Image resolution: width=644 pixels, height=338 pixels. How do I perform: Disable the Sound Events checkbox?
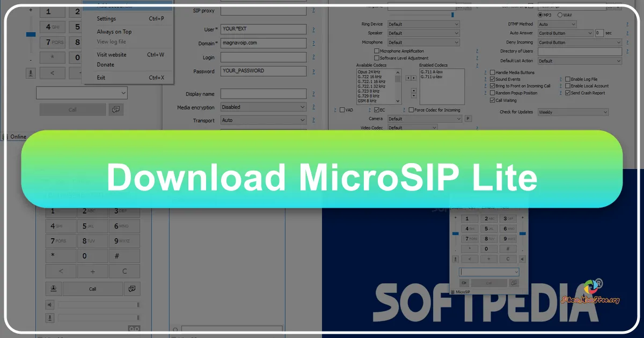(x=492, y=79)
